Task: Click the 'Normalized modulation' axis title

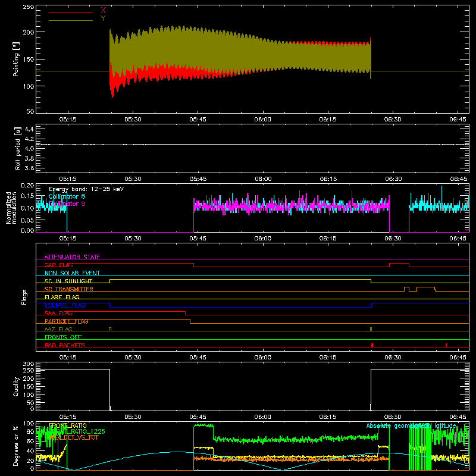Action: [11, 208]
